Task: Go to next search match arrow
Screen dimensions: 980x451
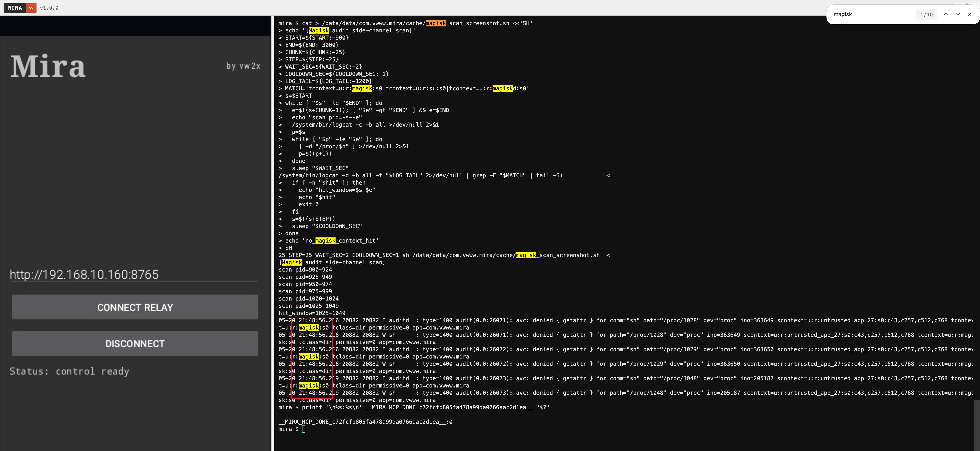Action: pyautogui.click(x=958, y=14)
